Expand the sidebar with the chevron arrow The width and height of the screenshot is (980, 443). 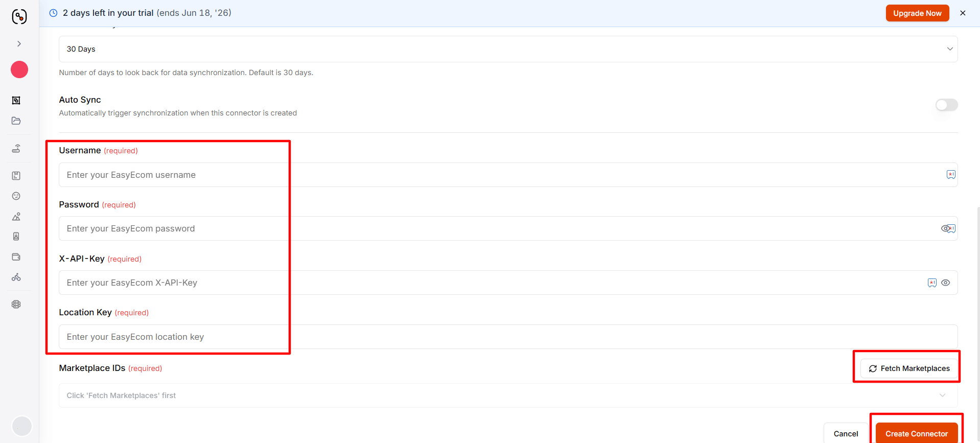(x=19, y=44)
